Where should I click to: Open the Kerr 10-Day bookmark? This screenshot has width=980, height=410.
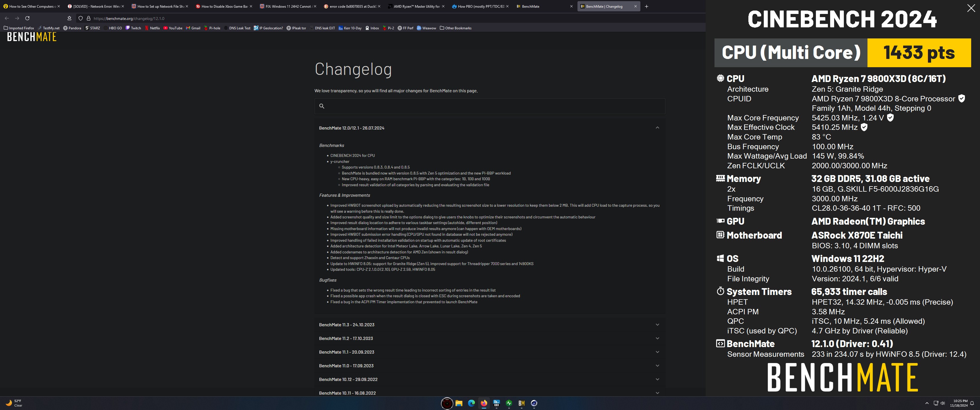(350, 28)
